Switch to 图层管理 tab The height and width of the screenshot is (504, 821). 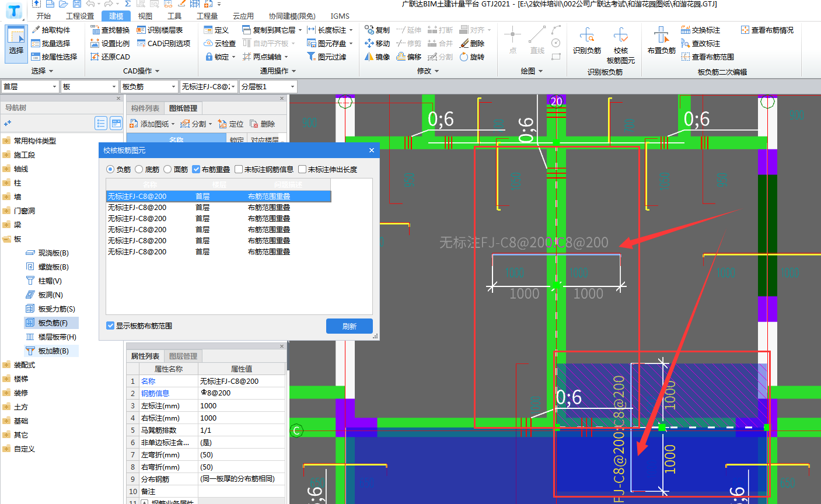pyautogui.click(x=183, y=356)
